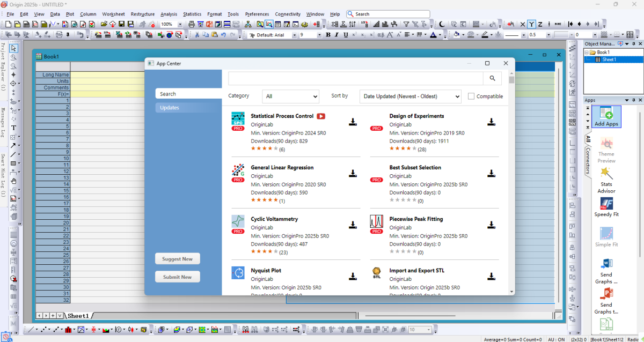The image size is (644, 342).
Task: Download the Design of Experiments app
Action: tap(491, 122)
